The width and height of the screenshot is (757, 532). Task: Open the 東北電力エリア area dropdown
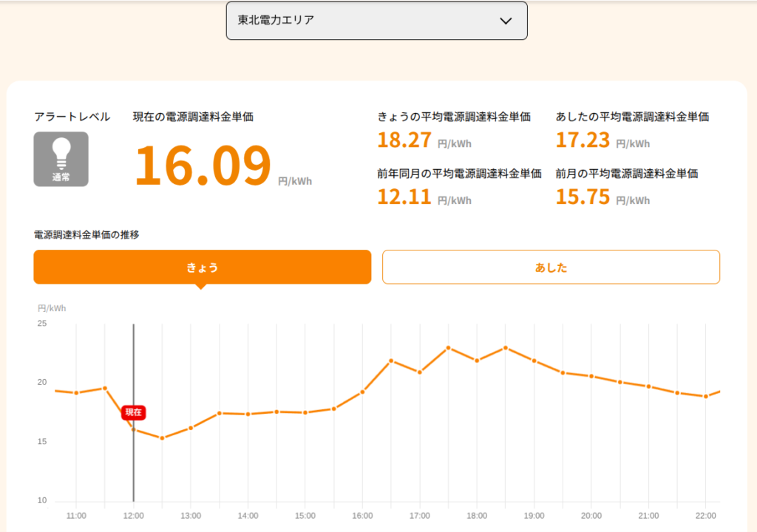pos(376,21)
